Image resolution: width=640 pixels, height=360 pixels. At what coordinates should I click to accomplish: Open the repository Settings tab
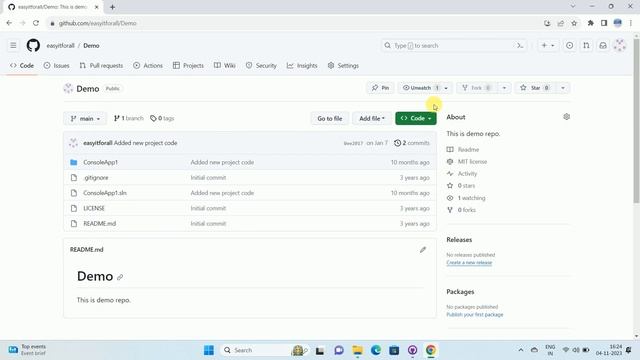tap(343, 65)
